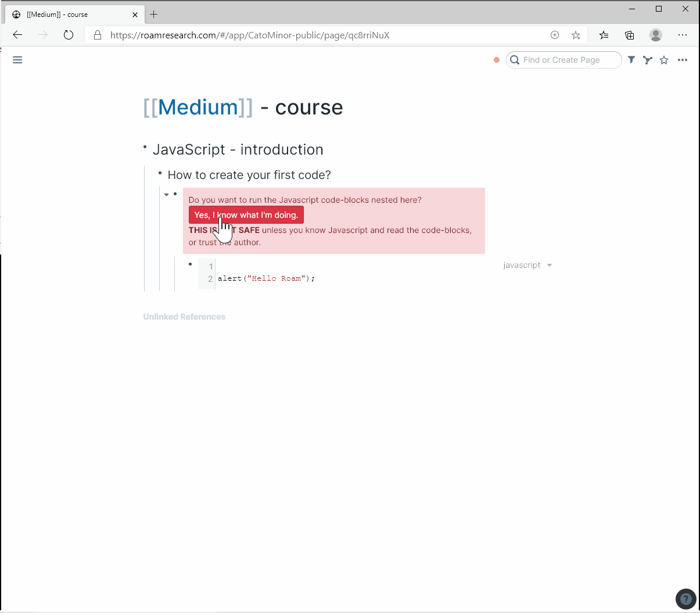View site information via the lock icon
The image size is (700, 613).
[98, 35]
